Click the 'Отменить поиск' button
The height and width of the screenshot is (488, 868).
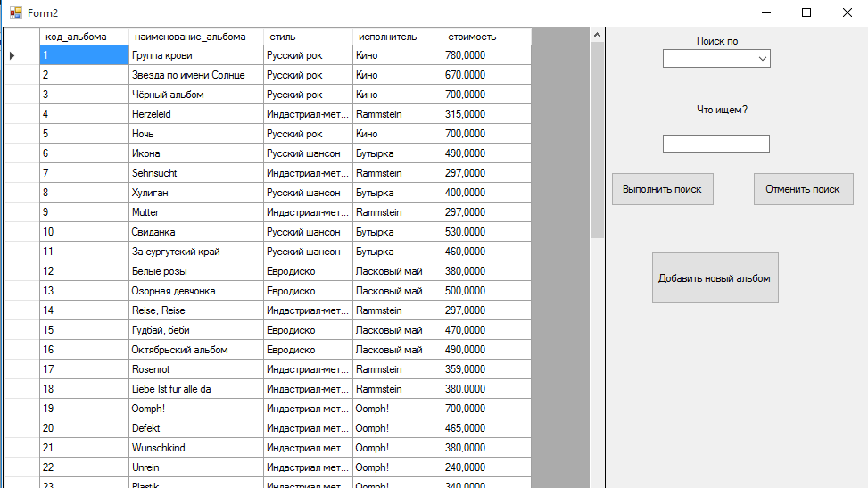coord(803,189)
